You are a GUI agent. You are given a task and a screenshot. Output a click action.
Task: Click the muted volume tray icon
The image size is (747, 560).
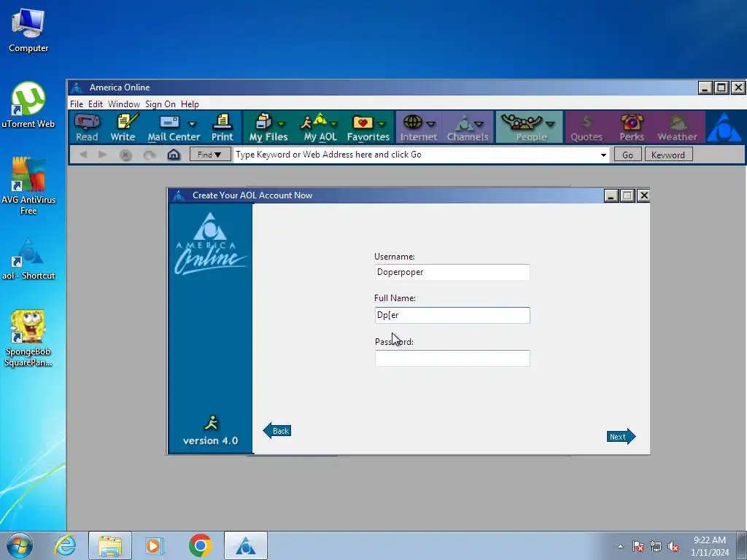(673, 547)
